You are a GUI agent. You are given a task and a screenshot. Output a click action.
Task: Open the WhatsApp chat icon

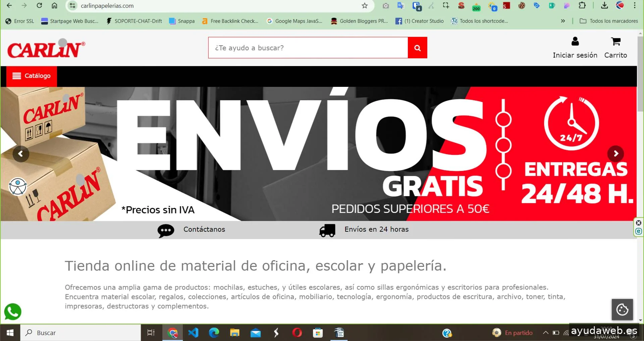(13, 311)
